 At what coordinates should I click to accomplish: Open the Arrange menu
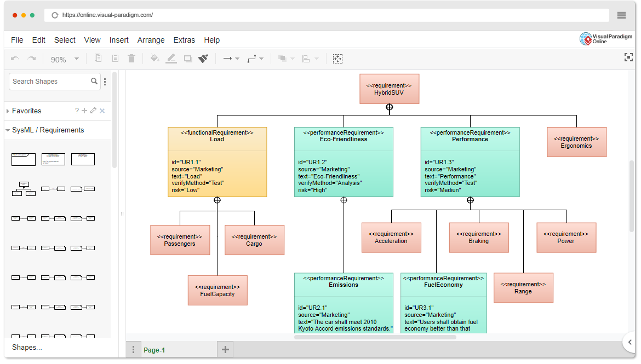tap(151, 40)
